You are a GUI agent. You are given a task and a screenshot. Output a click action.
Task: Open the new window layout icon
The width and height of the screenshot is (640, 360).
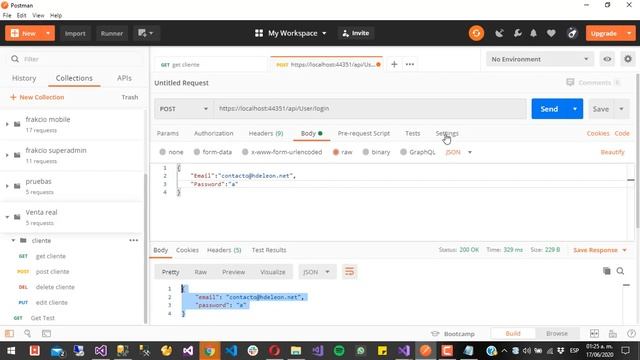(x=145, y=33)
